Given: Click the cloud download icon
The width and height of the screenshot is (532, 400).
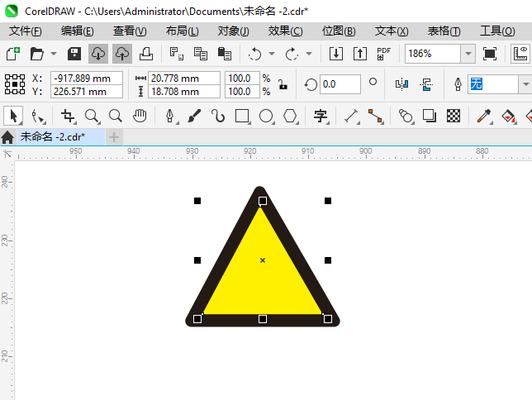Looking at the screenshot, I should [98, 54].
